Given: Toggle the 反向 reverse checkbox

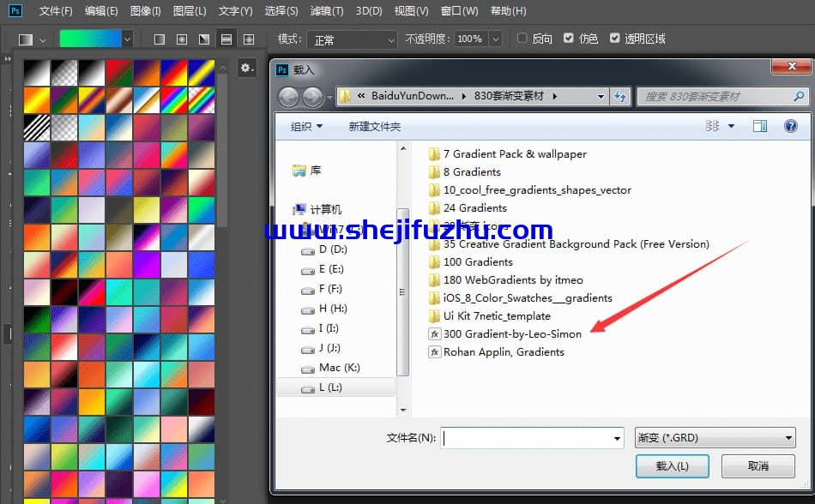Looking at the screenshot, I should tap(522, 38).
